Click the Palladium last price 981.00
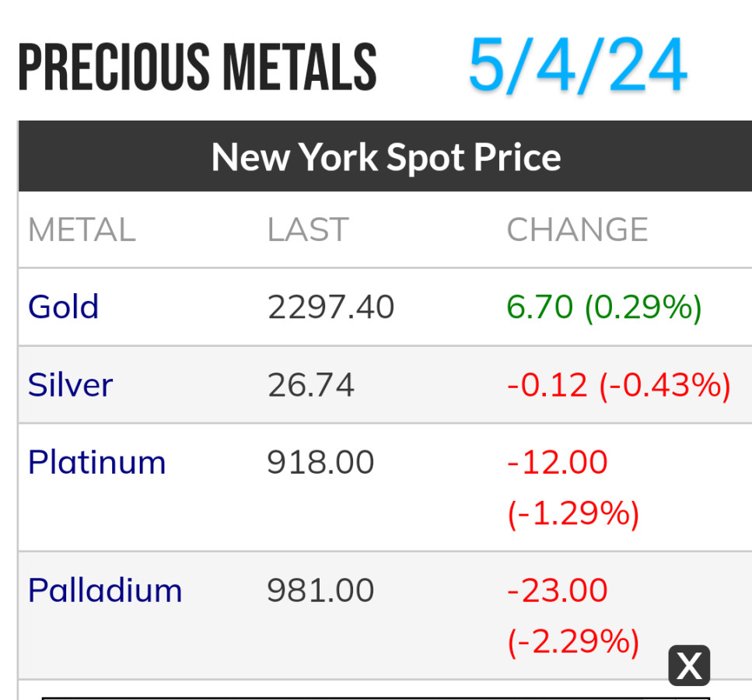This screenshot has width=752, height=700. [320, 590]
